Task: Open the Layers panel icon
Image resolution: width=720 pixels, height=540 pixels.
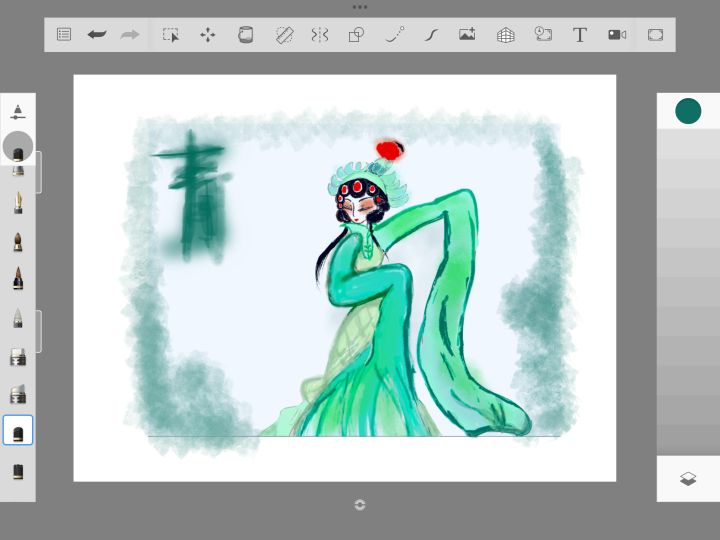Action: 688,479
